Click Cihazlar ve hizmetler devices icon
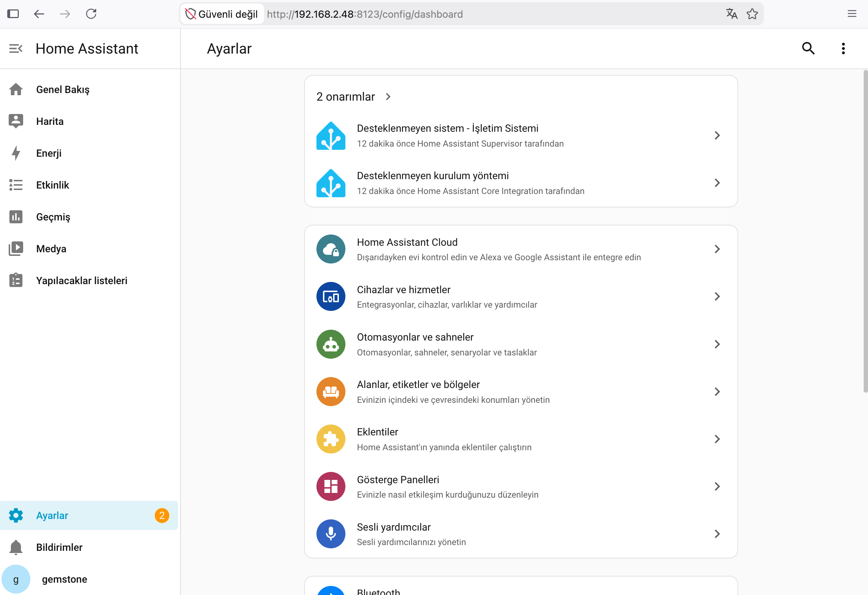Image resolution: width=868 pixels, height=595 pixels. pos(331,296)
